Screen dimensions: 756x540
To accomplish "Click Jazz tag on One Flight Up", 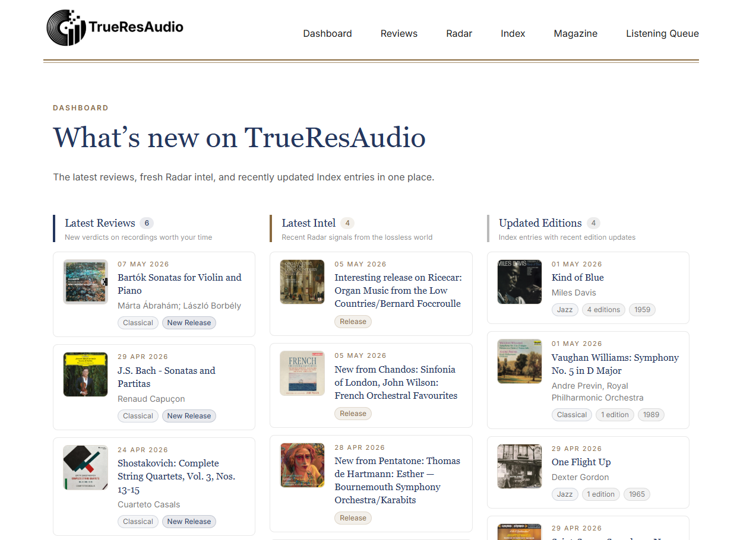I will tap(565, 494).
